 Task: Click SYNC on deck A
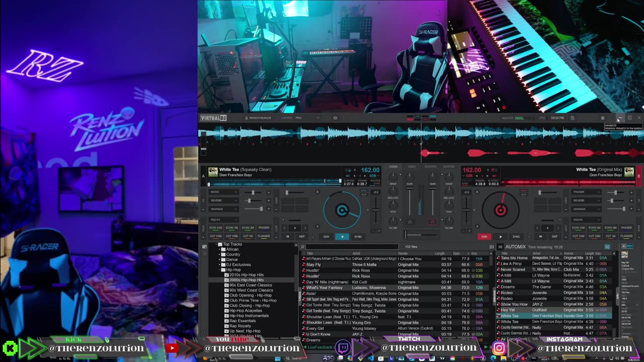point(358,236)
